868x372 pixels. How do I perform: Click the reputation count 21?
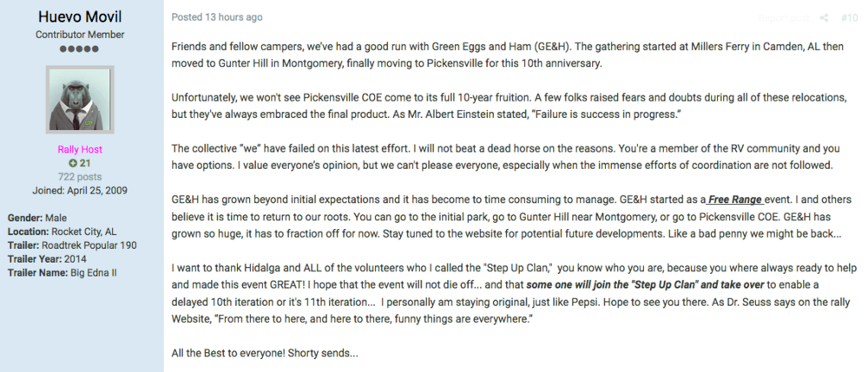coord(85,162)
